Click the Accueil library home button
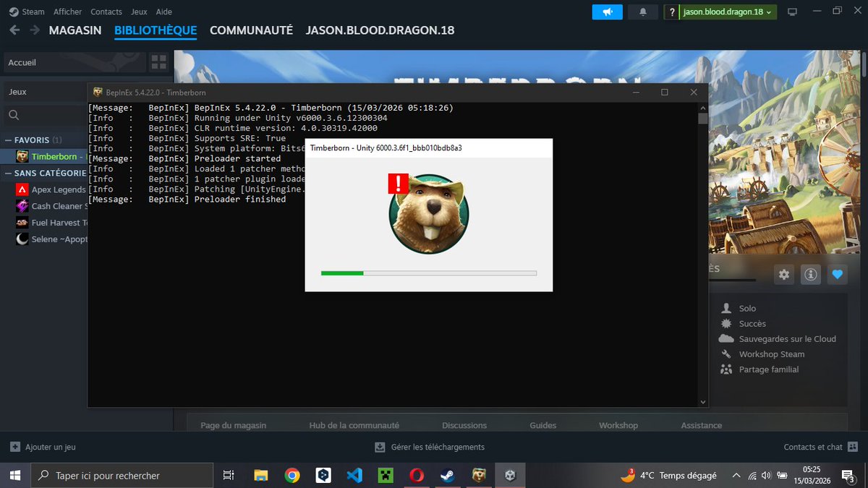 [x=75, y=62]
